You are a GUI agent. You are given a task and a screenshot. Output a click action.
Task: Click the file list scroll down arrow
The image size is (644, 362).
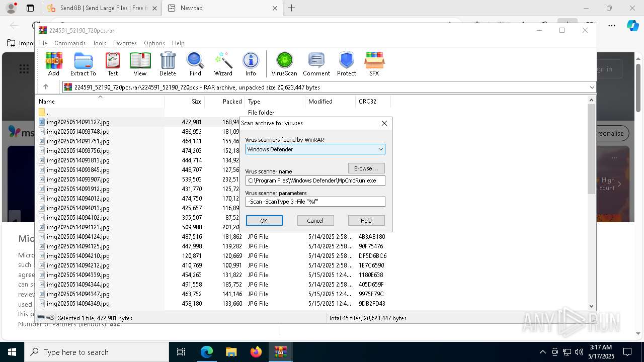591,306
